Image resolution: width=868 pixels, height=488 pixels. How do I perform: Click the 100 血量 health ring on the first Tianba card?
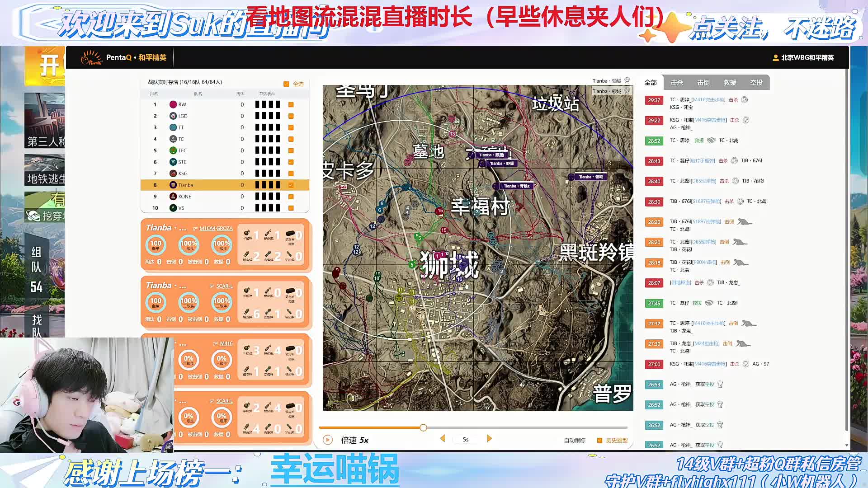pyautogui.click(x=156, y=245)
